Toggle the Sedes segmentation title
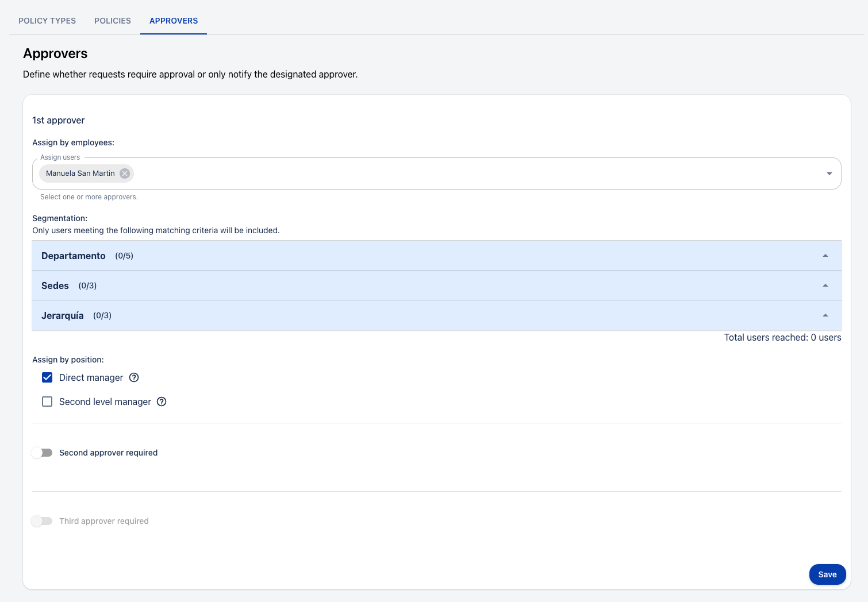The image size is (868, 602). coord(55,285)
